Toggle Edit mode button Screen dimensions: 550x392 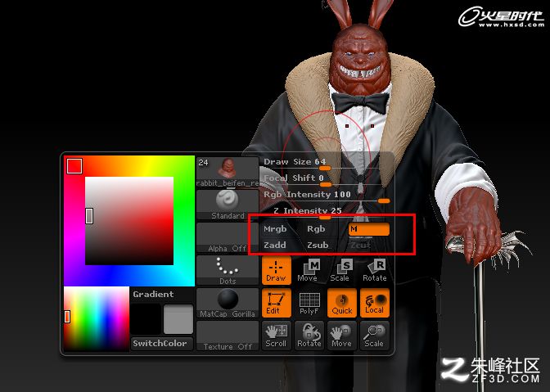pyautogui.click(x=277, y=303)
